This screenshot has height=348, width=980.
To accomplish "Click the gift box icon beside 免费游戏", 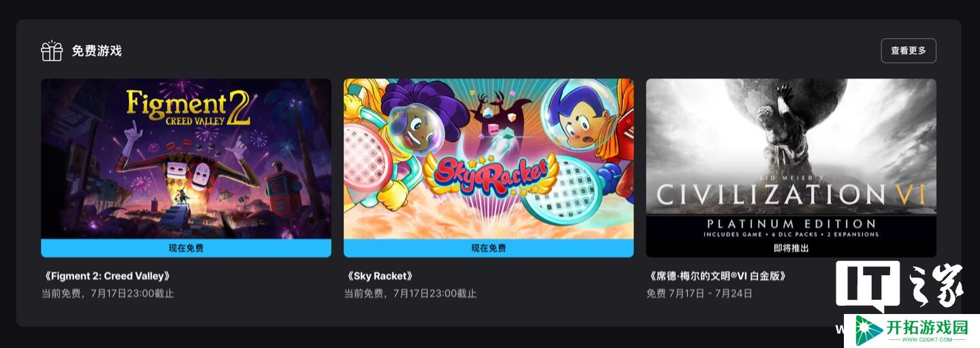I will [52, 51].
